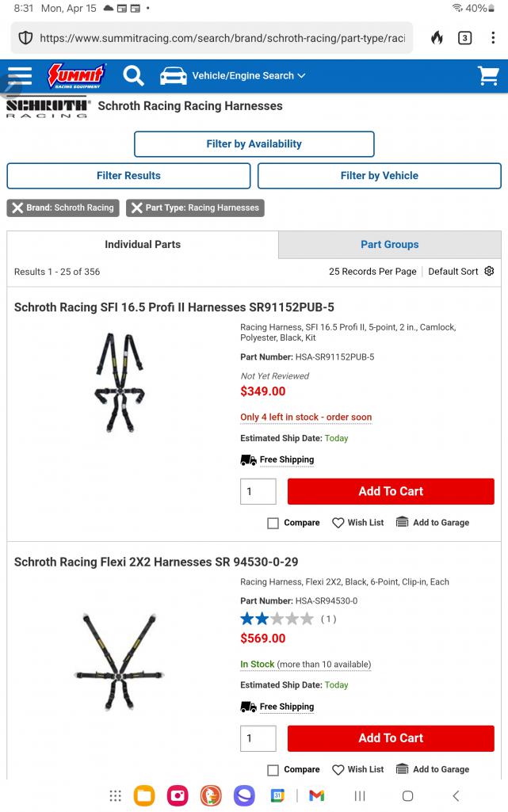Check Compare for the Profi II harness
This screenshot has height=812, width=508.
point(273,523)
